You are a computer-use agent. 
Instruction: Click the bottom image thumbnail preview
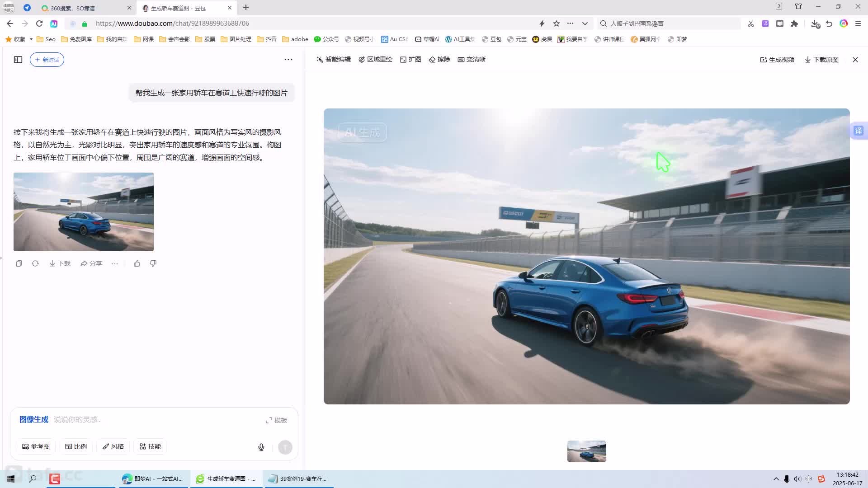coord(586,451)
